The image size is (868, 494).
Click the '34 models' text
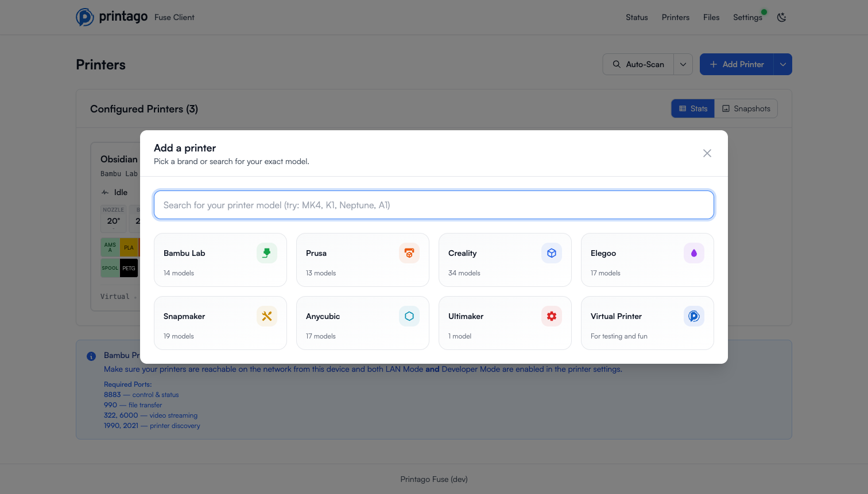[x=464, y=273]
